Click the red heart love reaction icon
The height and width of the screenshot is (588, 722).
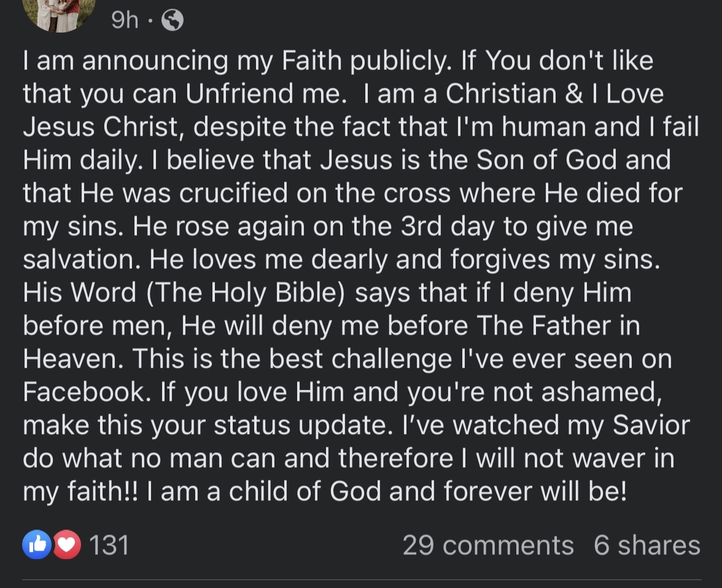point(67,544)
